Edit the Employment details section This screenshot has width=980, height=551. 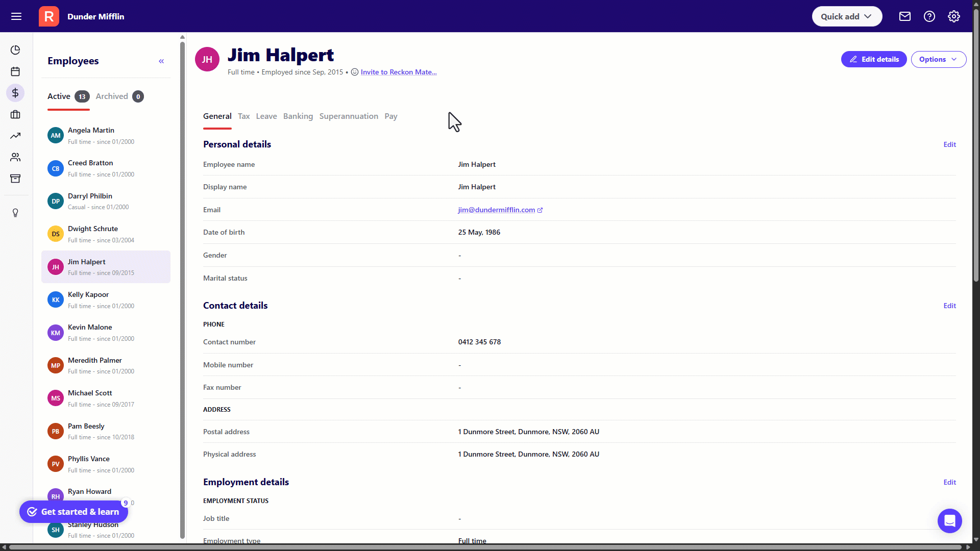tap(949, 483)
